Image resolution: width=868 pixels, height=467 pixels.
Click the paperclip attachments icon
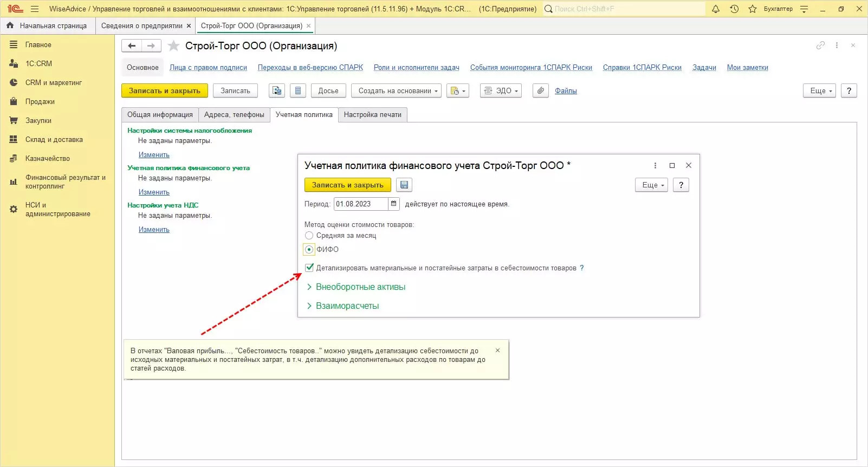coord(541,90)
